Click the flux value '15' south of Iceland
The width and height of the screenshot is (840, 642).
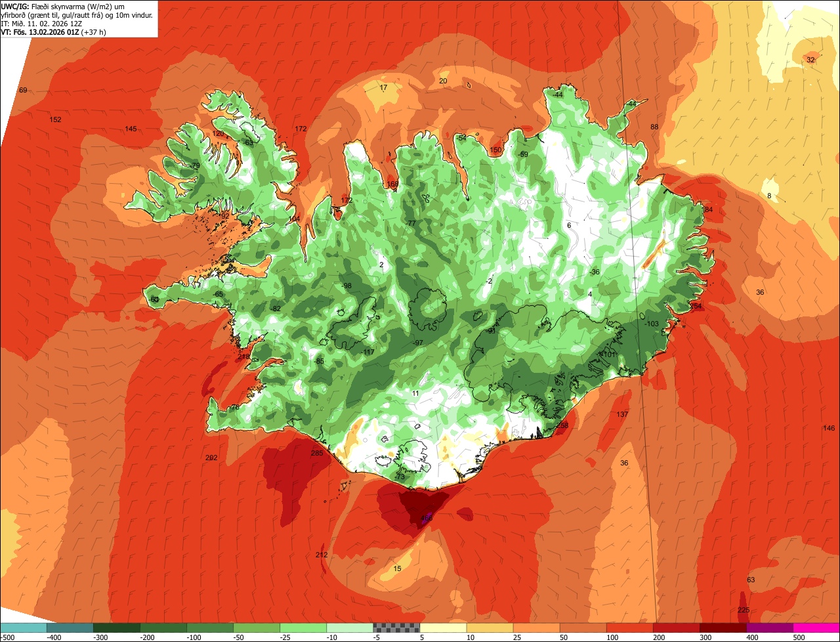[397, 568]
